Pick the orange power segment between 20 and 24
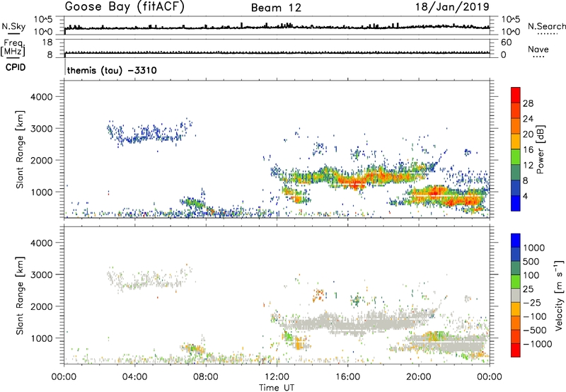This screenshot has width=566, height=392. click(x=516, y=126)
